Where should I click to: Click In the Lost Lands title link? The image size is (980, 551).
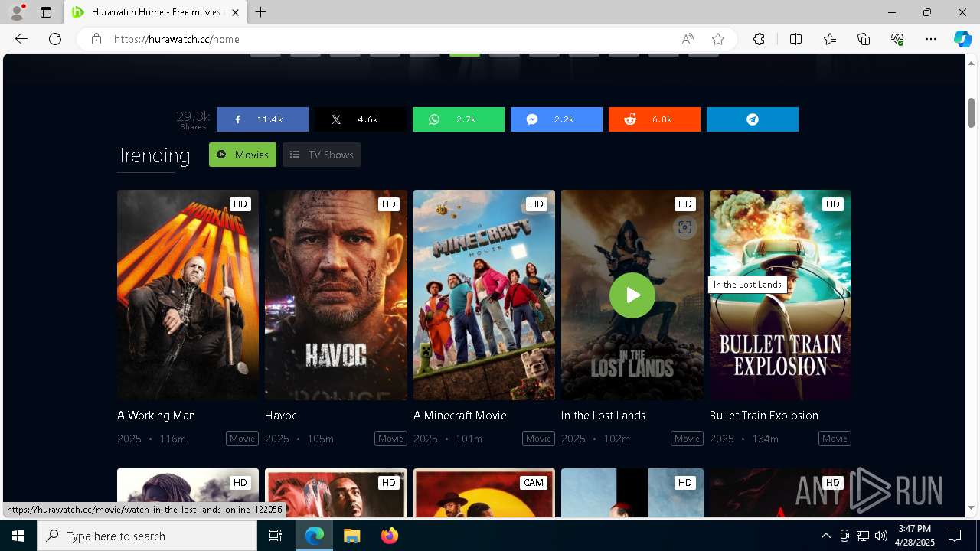coord(603,416)
